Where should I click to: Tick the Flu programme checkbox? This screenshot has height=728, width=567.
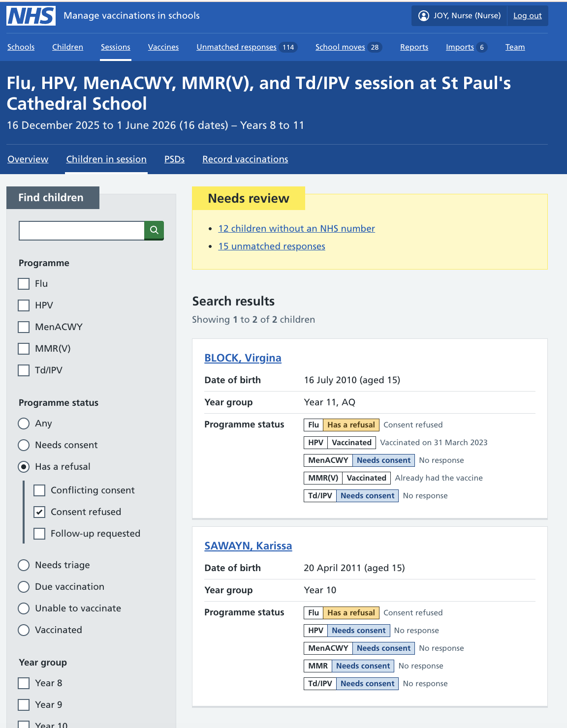click(x=24, y=284)
